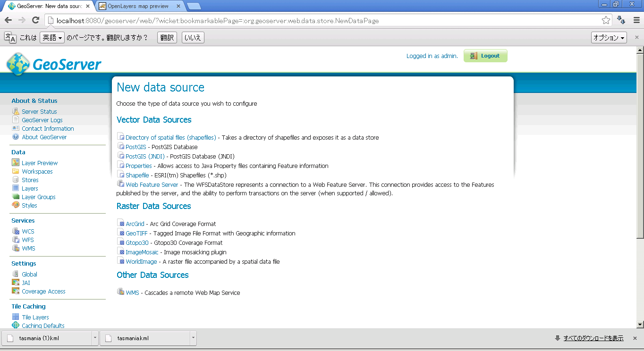Click the Layer Groups icon

16,197
